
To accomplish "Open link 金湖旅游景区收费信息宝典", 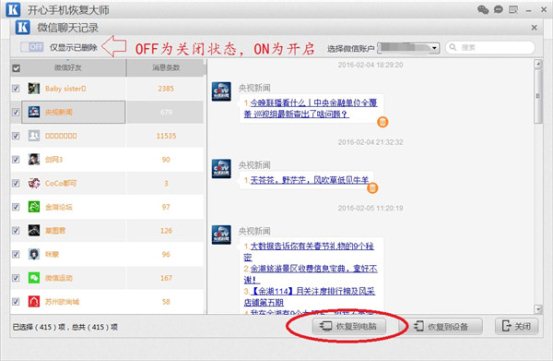I will pyautogui.click(x=310, y=274).
